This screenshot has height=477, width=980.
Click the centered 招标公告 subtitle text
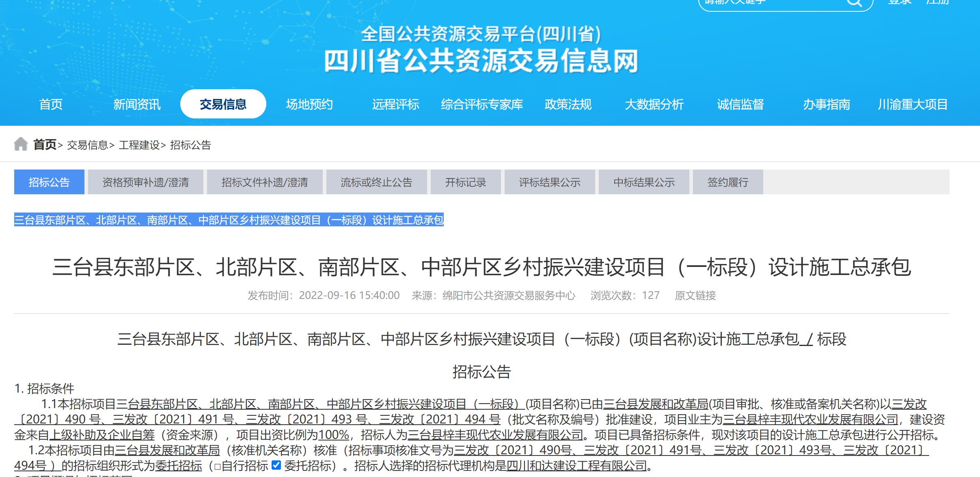click(482, 372)
